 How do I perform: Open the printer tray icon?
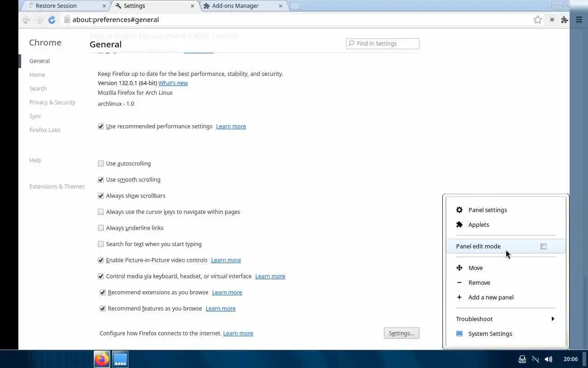point(522,359)
